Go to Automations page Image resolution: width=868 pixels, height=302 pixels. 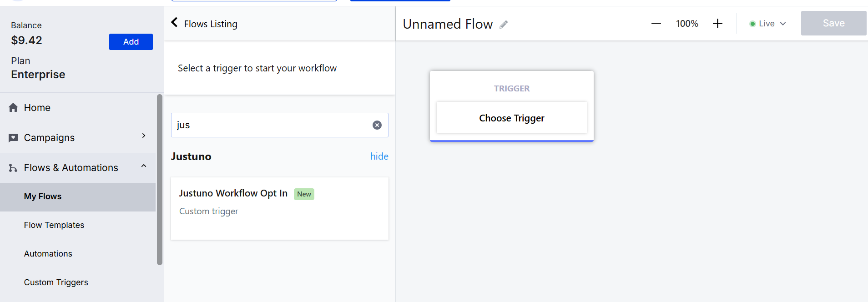click(48, 254)
